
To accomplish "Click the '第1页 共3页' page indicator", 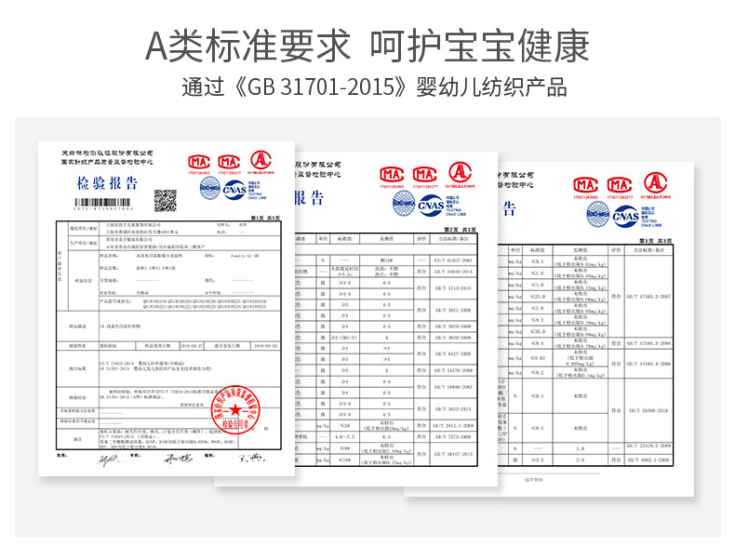I will point(266,218).
